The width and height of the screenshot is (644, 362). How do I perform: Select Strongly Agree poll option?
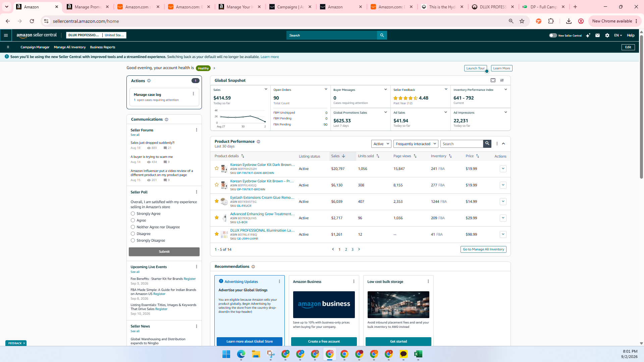coord(133,214)
